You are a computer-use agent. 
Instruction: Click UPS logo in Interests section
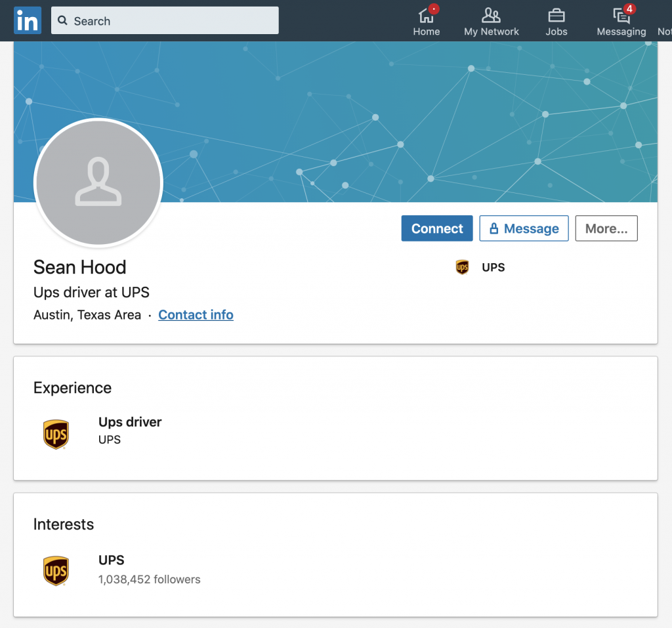(x=56, y=571)
